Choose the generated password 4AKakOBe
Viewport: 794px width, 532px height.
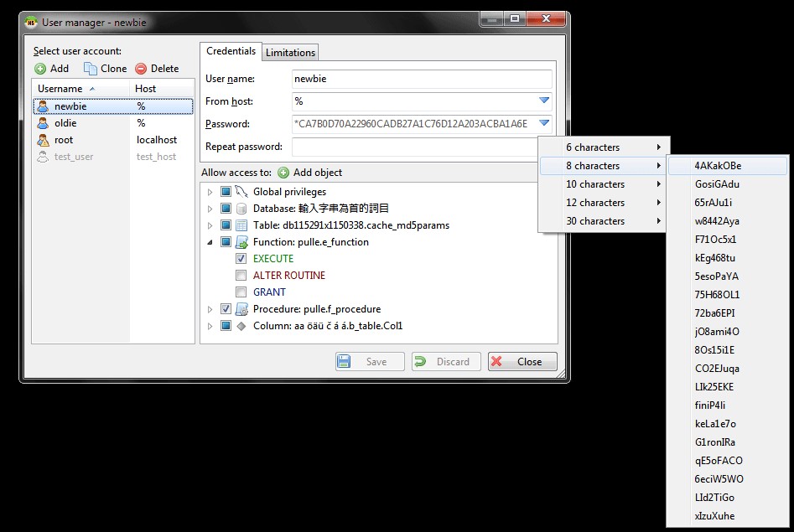pyautogui.click(x=728, y=166)
